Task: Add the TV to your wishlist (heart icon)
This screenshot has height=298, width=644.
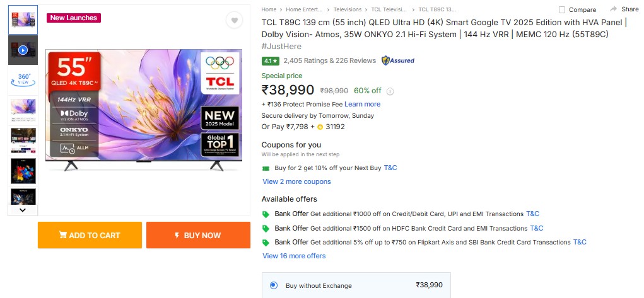Action: (234, 21)
